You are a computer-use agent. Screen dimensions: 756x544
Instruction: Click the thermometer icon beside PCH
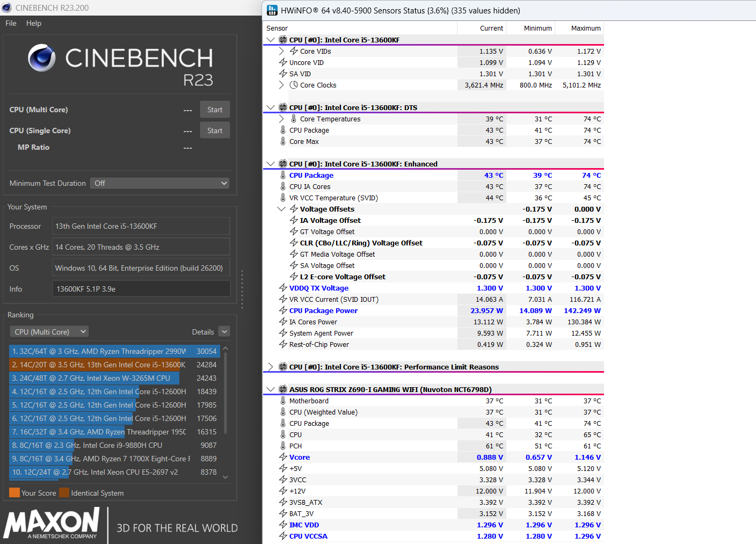[283, 446]
